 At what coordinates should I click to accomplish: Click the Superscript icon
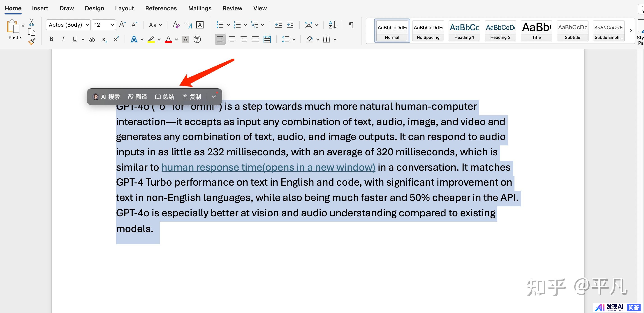[x=116, y=39]
